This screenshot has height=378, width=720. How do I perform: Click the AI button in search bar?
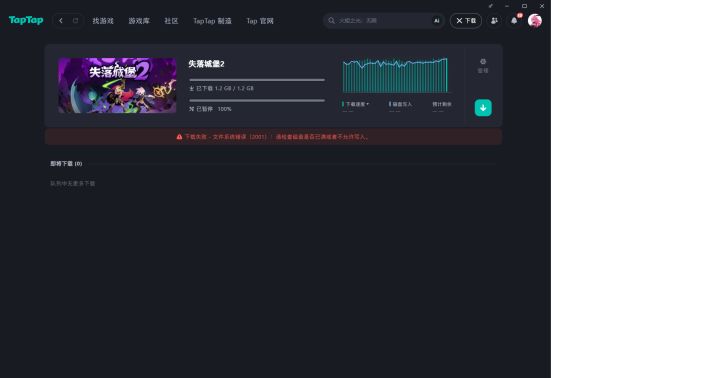(437, 21)
